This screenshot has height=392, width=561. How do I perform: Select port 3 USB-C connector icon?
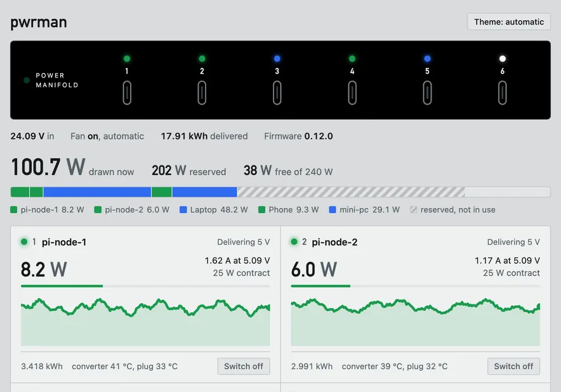(277, 93)
